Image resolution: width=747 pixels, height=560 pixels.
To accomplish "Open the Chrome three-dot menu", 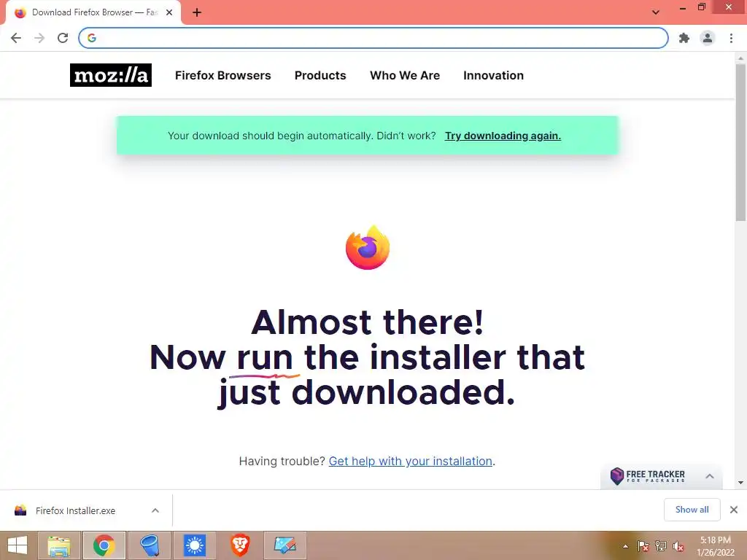I will [731, 38].
